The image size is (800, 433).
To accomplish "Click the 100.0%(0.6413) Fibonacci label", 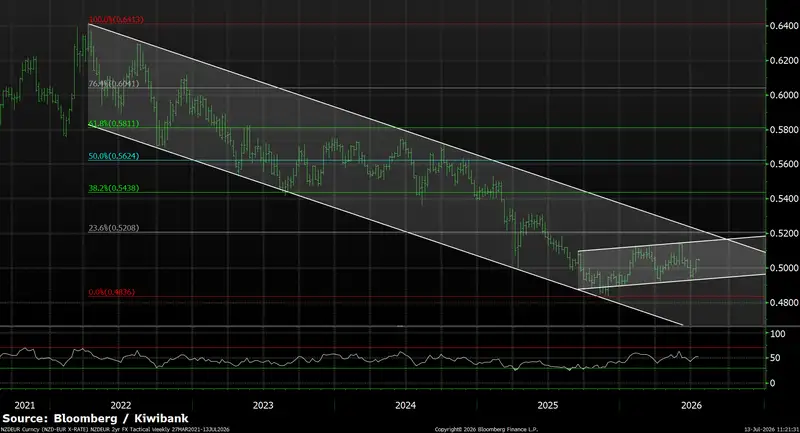I will [x=116, y=20].
